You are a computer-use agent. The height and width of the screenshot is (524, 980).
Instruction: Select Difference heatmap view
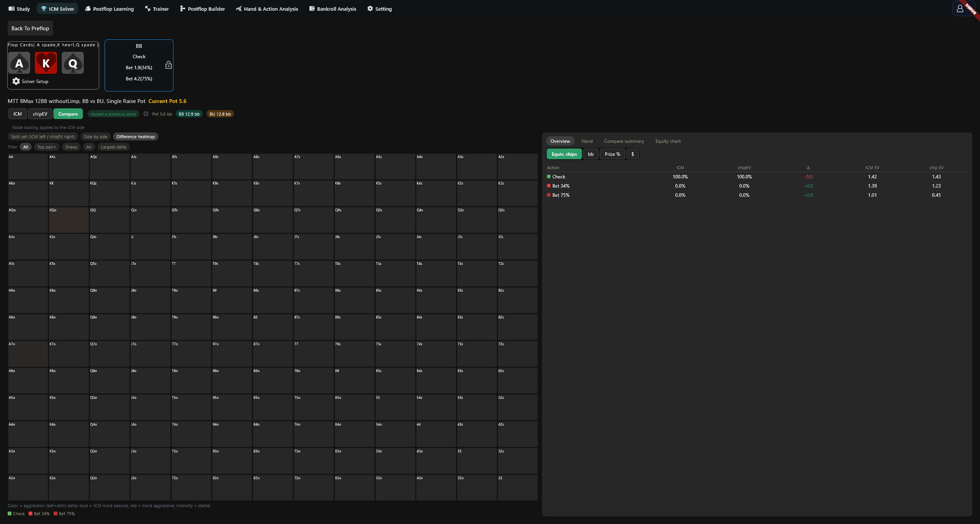(x=136, y=137)
